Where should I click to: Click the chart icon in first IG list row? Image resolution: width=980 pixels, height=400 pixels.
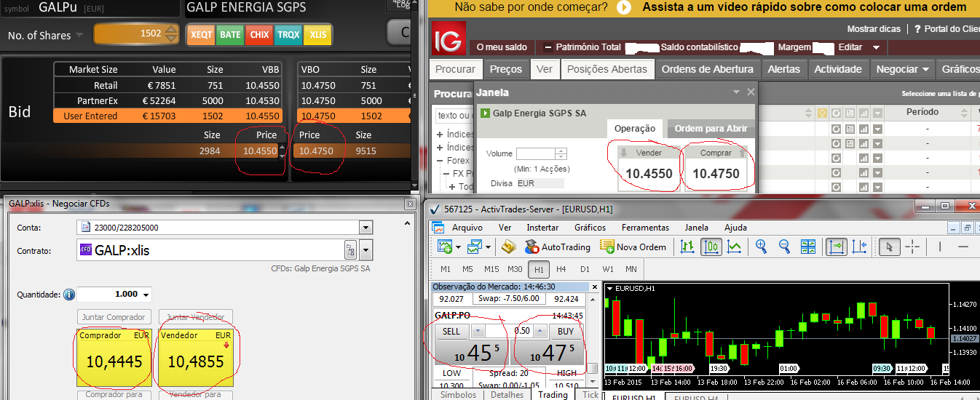pyautogui.click(x=864, y=129)
